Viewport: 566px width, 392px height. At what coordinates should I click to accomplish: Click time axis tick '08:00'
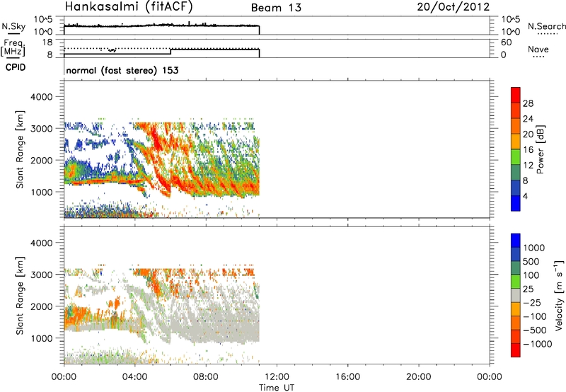click(x=206, y=377)
